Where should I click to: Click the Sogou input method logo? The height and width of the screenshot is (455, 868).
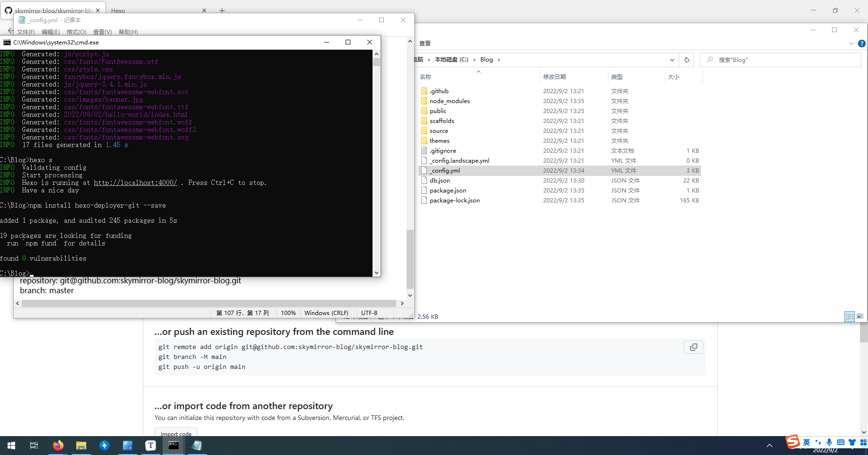[793, 442]
